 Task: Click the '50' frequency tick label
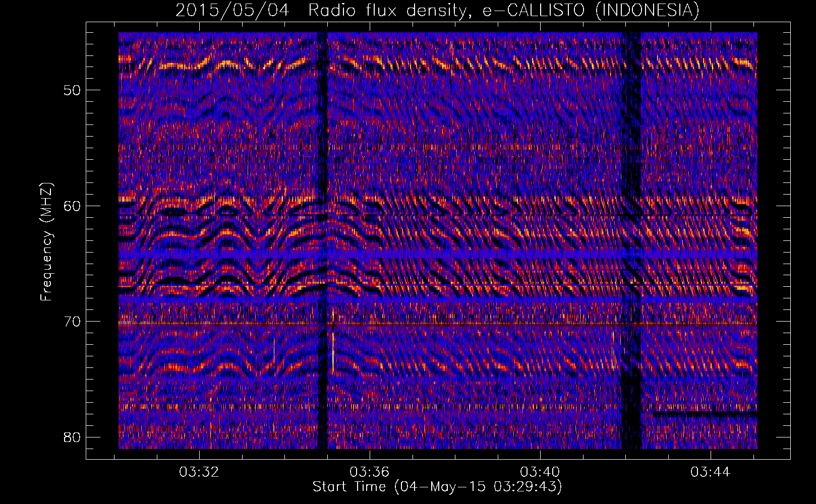(x=72, y=90)
